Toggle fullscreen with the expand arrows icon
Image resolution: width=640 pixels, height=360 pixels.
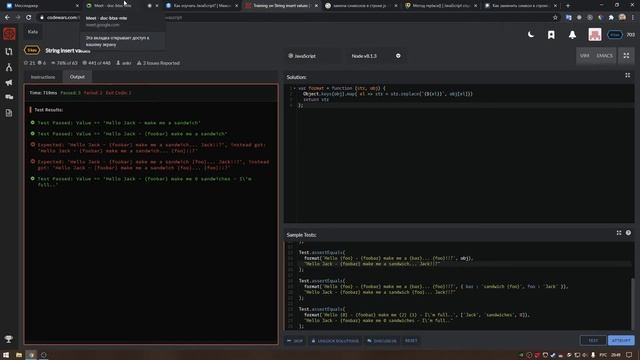coord(626,56)
